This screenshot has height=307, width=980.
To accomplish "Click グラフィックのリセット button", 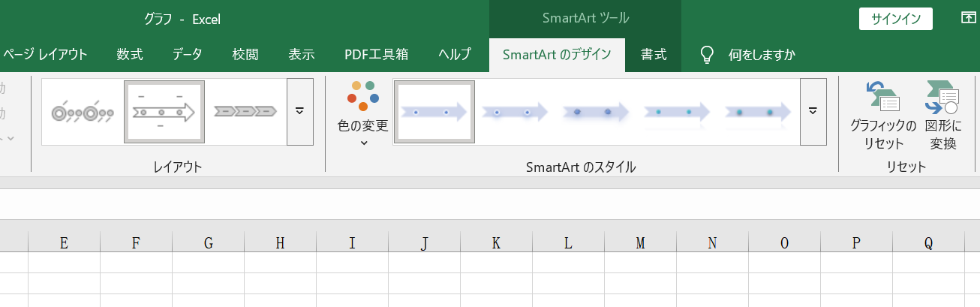I will point(883,115).
